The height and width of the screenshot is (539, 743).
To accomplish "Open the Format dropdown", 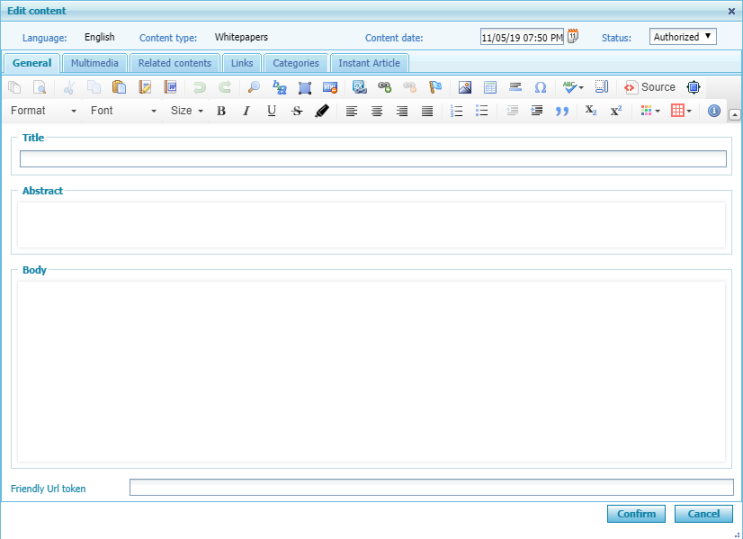I will [x=44, y=111].
